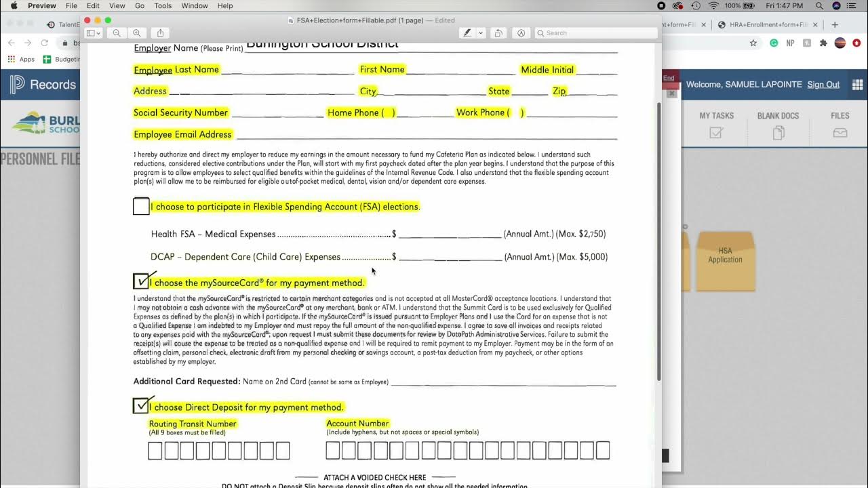
Task: Toggle the Direct Deposit payment method checkbox
Action: point(141,405)
